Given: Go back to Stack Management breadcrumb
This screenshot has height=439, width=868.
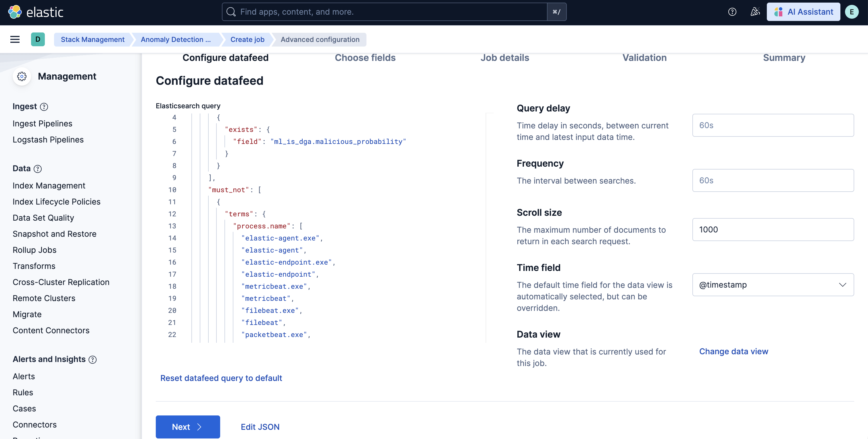Looking at the screenshot, I should (x=92, y=39).
